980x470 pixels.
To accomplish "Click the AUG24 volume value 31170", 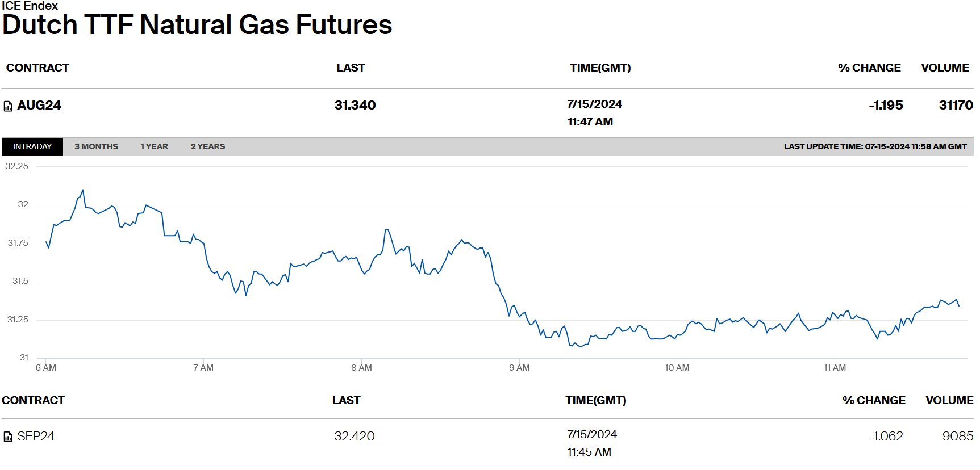I will (x=956, y=105).
